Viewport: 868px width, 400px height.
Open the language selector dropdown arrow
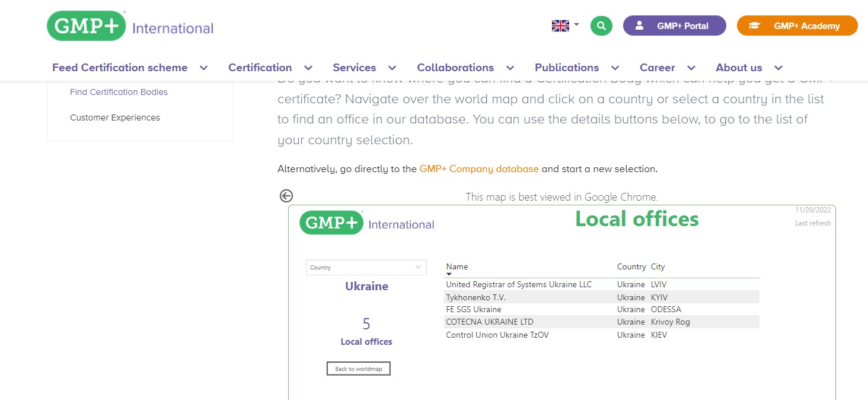click(x=576, y=25)
